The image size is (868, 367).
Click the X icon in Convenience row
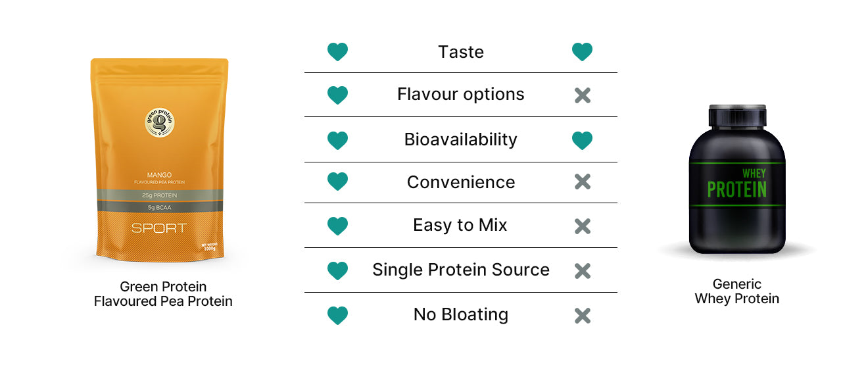click(582, 182)
